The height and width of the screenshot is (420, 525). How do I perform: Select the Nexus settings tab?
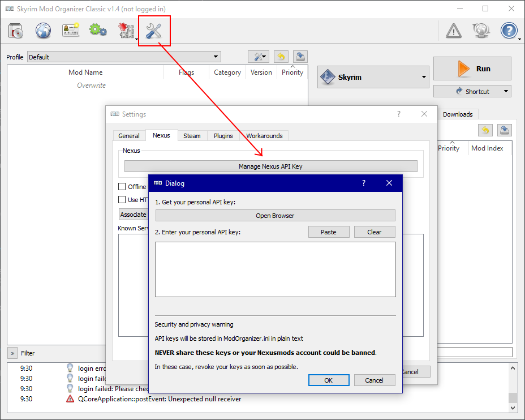pyautogui.click(x=161, y=135)
